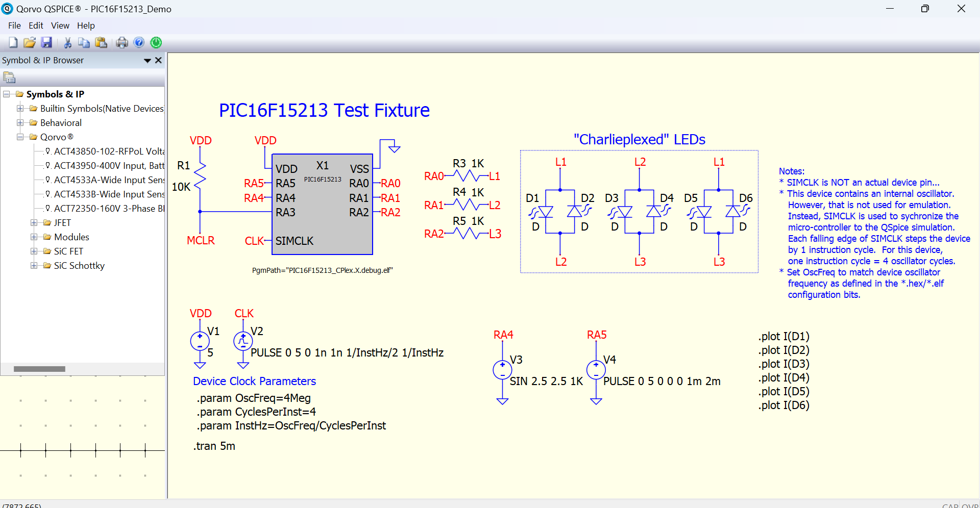Select resistor R4 1K symbol
Image resolution: width=980 pixels, height=508 pixels.
pos(467,205)
